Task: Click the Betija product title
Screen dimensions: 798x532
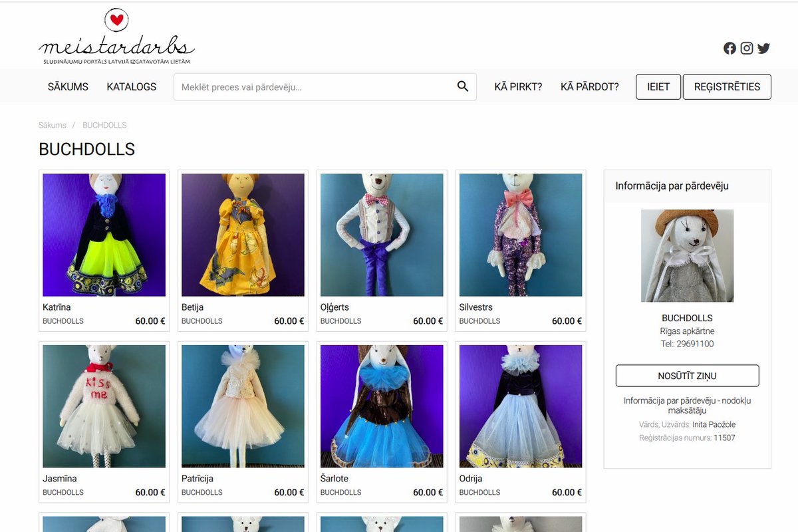Action: click(x=192, y=307)
